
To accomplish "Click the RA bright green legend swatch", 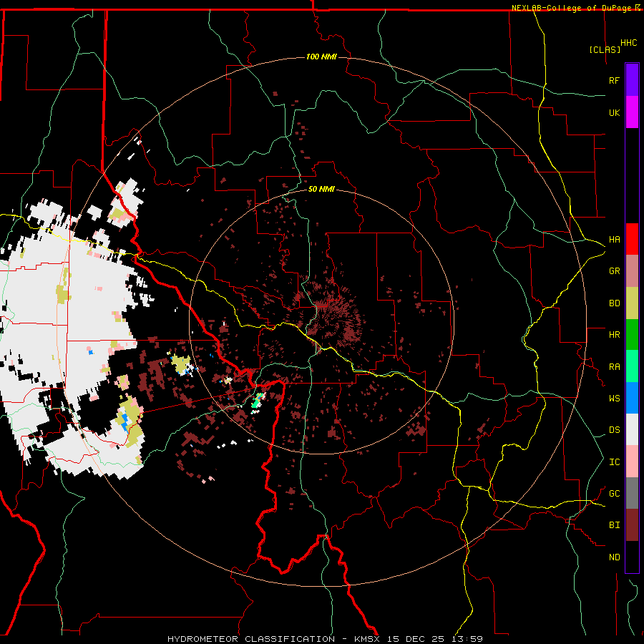I will point(632,366).
